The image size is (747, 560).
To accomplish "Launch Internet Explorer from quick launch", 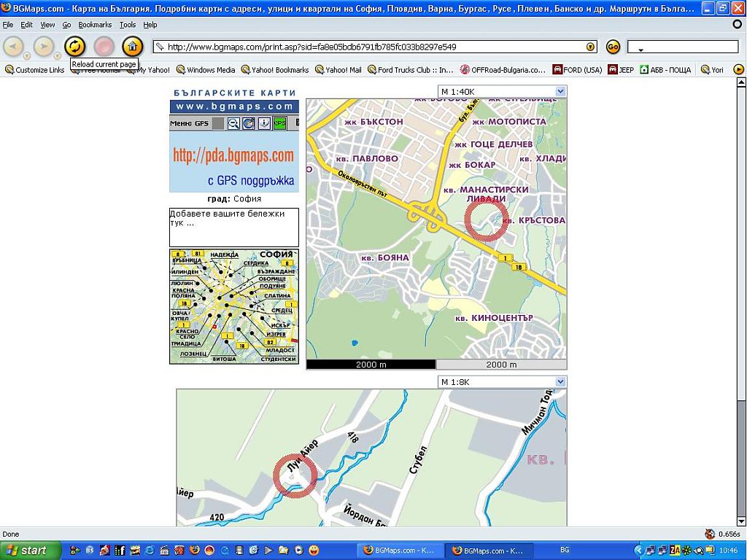I will 149,551.
